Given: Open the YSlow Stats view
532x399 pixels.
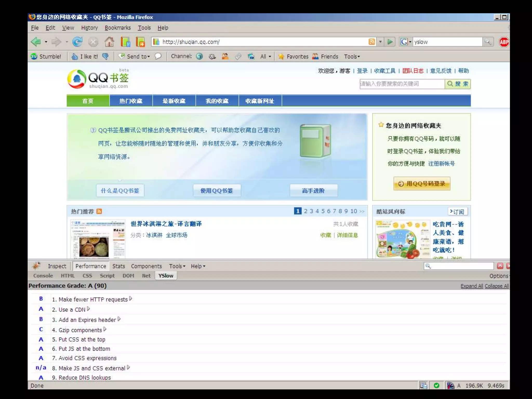Looking at the screenshot, I should (x=118, y=266).
